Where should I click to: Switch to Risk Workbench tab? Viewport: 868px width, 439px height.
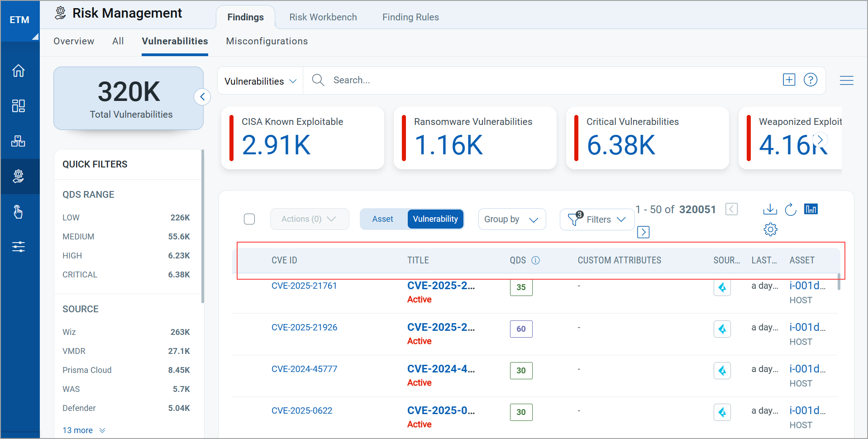[x=323, y=17]
